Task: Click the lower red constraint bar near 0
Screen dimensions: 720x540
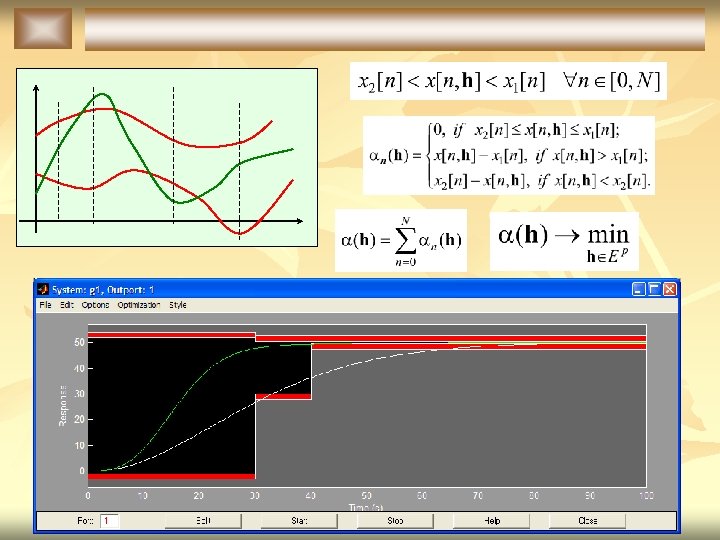Action: click(171, 476)
